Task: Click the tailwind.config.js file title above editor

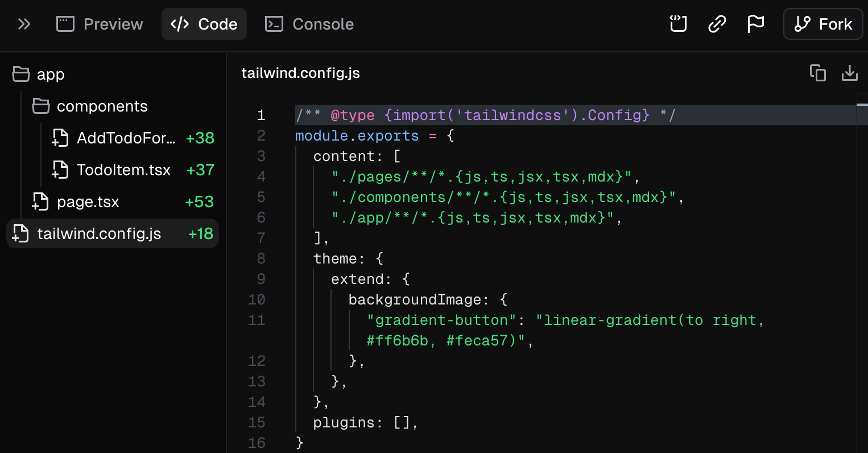Action: click(300, 73)
